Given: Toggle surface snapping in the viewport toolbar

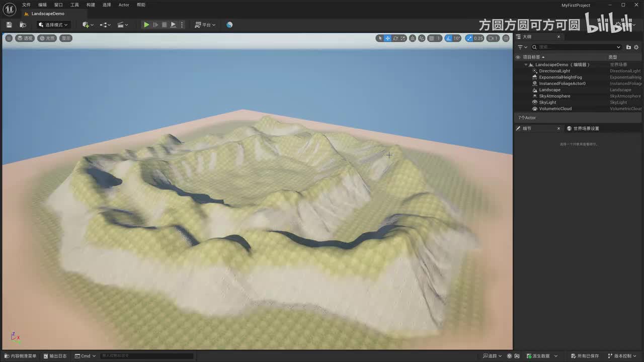Looking at the screenshot, I should click(422, 38).
